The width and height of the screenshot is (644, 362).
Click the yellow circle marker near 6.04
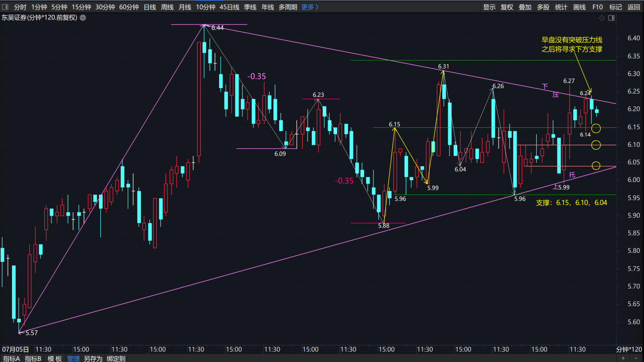click(x=596, y=165)
